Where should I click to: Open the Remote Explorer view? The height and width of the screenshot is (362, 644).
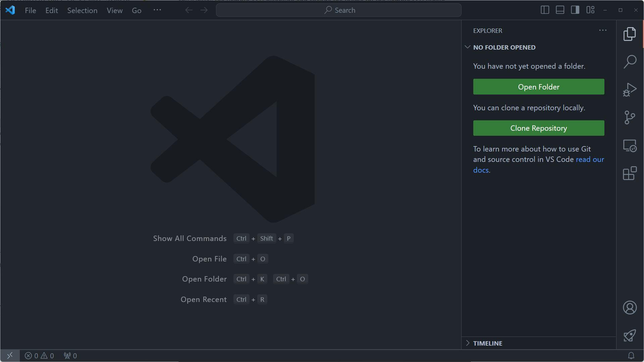pos(630,145)
